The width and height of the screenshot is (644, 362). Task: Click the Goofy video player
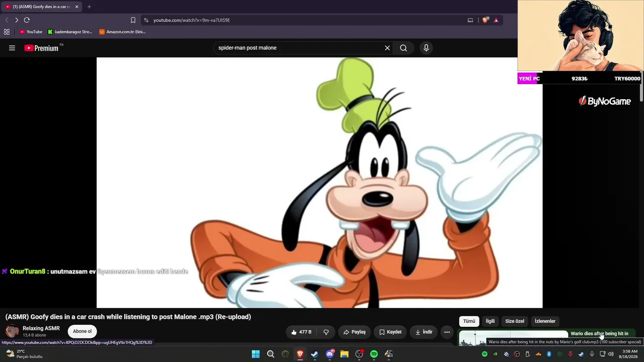[x=319, y=183]
